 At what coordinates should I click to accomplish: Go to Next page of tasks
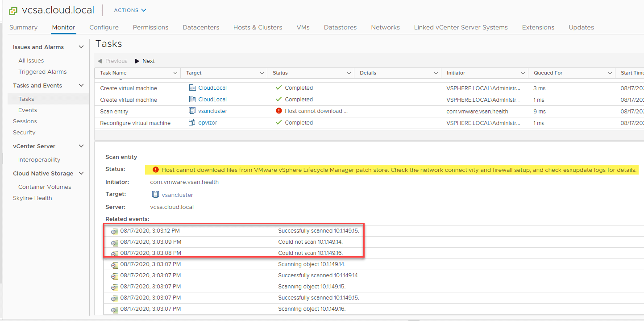point(145,61)
